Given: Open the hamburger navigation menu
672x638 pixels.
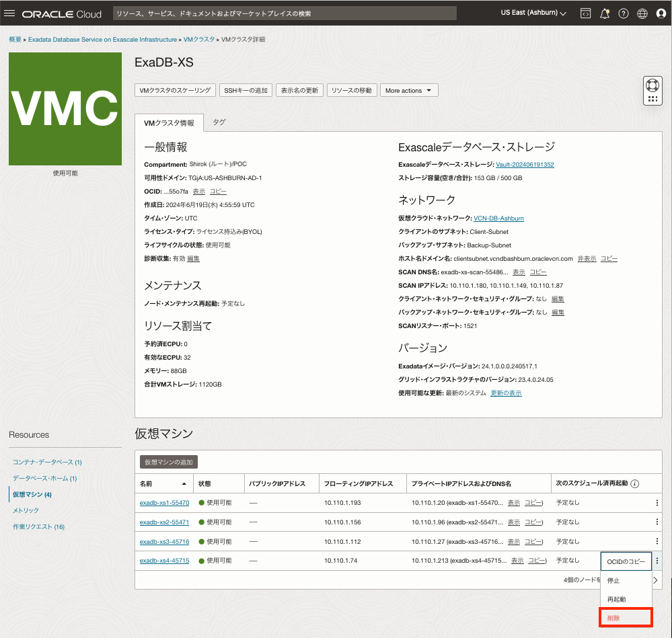Looking at the screenshot, I should [9, 13].
